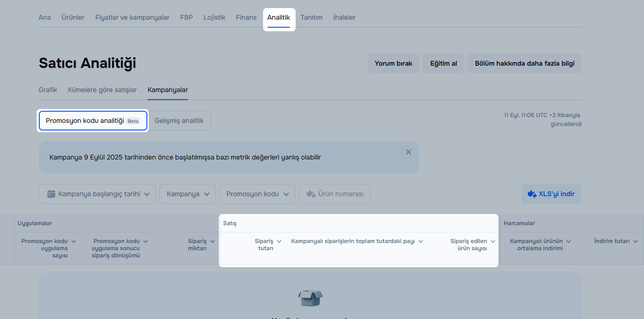
Task: Select Promosyon kodu analitiği Beta option
Action: 93,121
